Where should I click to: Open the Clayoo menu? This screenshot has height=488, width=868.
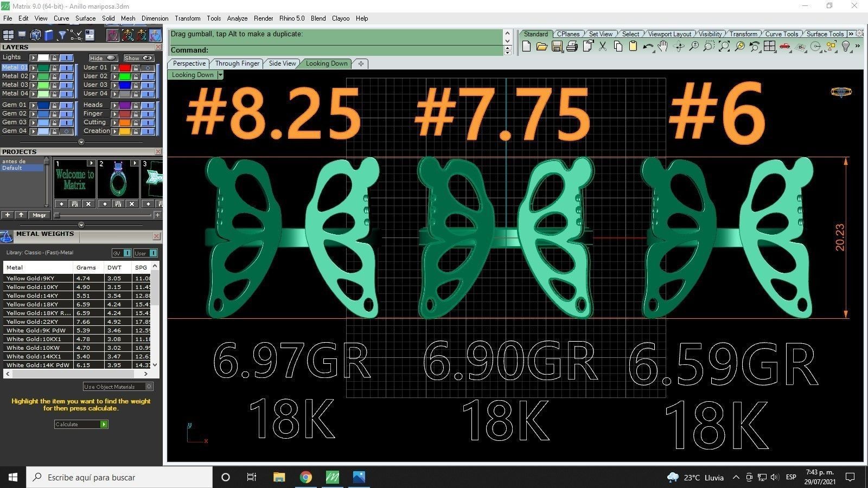coord(341,18)
